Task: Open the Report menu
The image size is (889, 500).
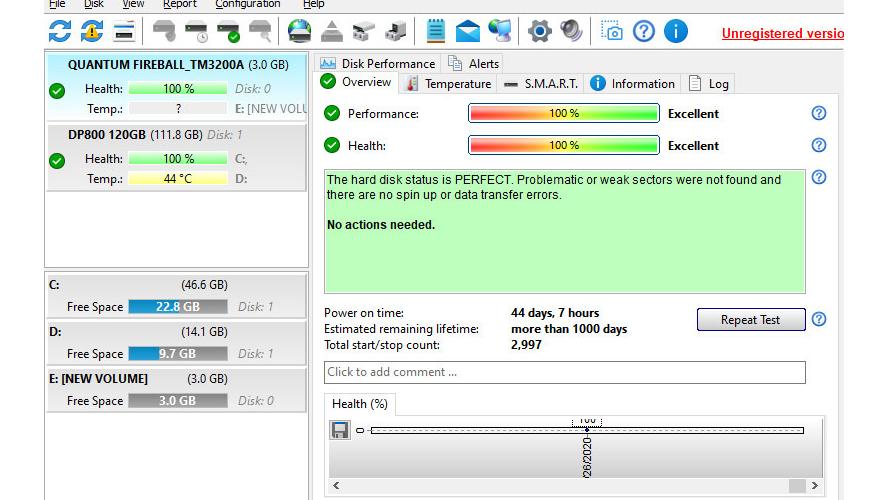Action: pyautogui.click(x=180, y=4)
